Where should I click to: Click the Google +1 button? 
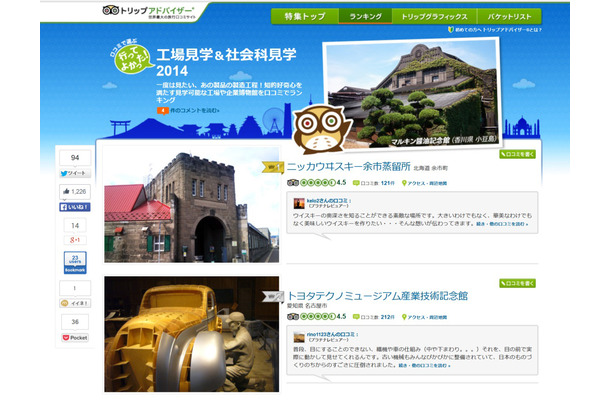pos(75,240)
